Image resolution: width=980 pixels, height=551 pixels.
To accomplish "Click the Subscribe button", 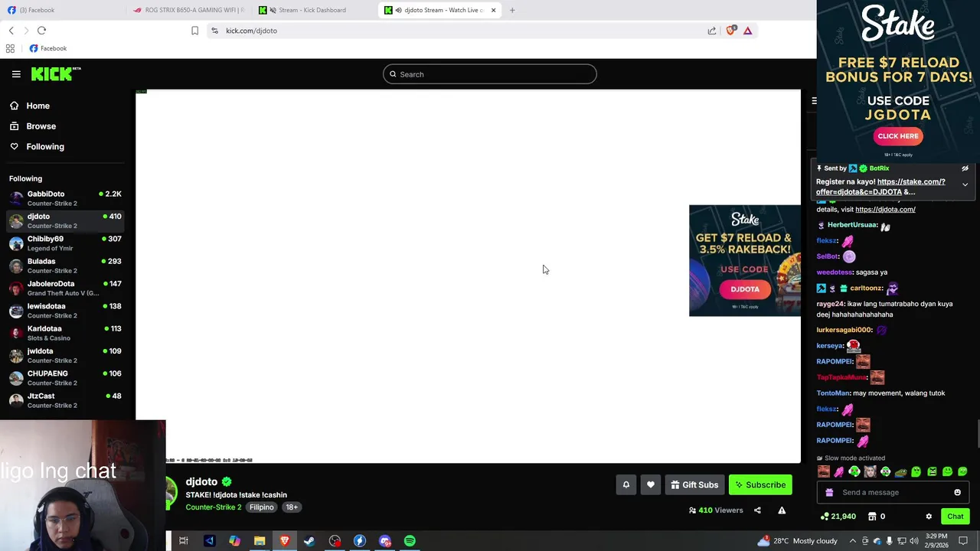I will coord(760,484).
